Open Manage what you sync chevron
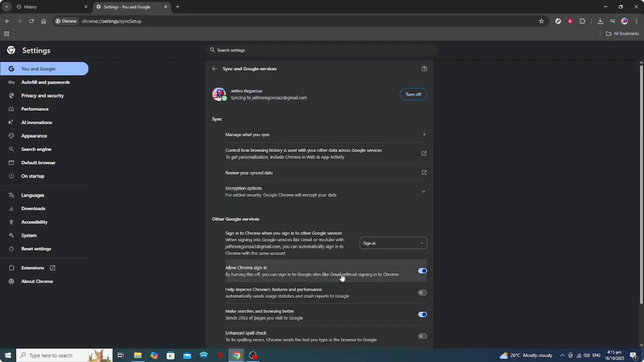 [x=424, y=135]
